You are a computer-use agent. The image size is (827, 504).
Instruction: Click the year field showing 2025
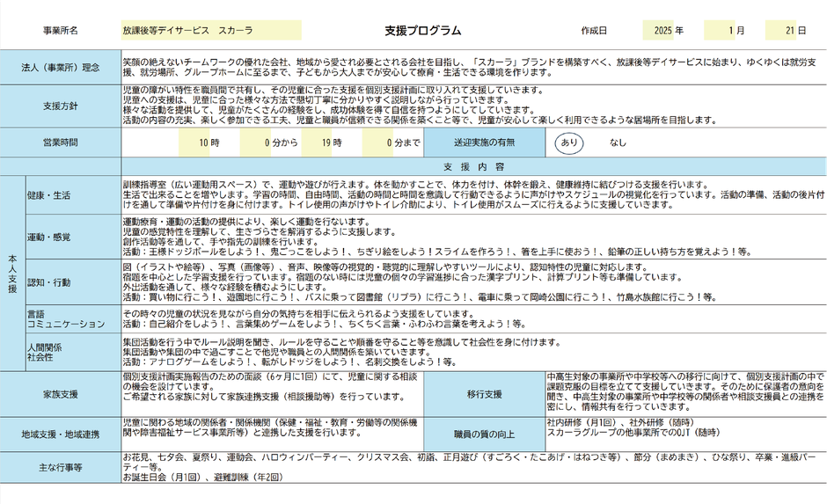click(658, 31)
